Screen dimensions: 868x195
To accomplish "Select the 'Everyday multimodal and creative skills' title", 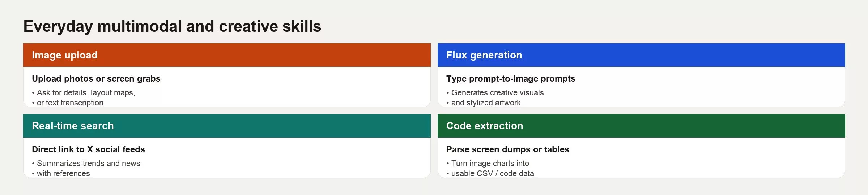I will click(172, 26).
